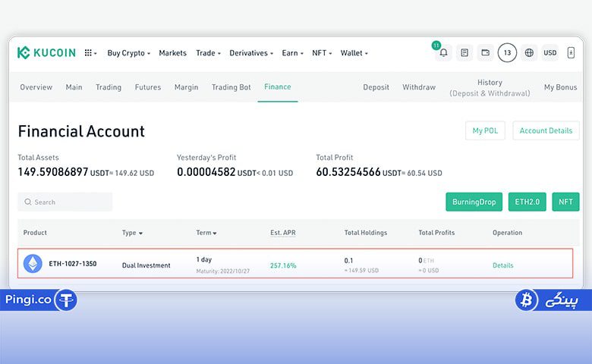The height and width of the screenshot is (364, 592).
Task: Click Yesterday's Profit value 0.00004582
Action: [206, 172]
